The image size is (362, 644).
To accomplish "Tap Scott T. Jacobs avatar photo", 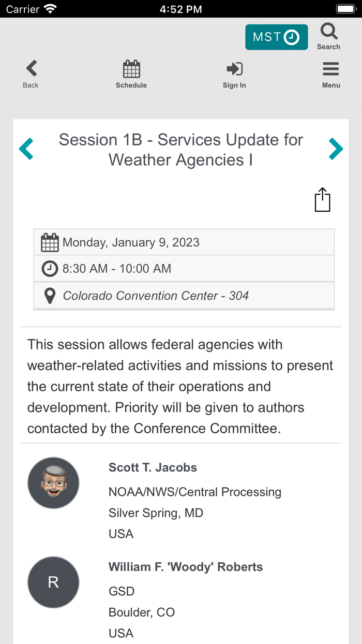I will pos(53,483).
